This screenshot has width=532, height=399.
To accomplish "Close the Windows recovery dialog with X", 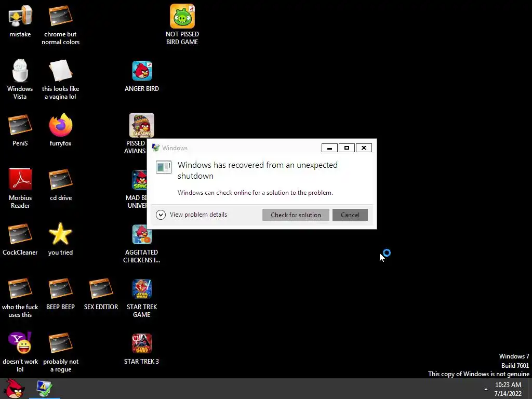I will coord(364,148).
